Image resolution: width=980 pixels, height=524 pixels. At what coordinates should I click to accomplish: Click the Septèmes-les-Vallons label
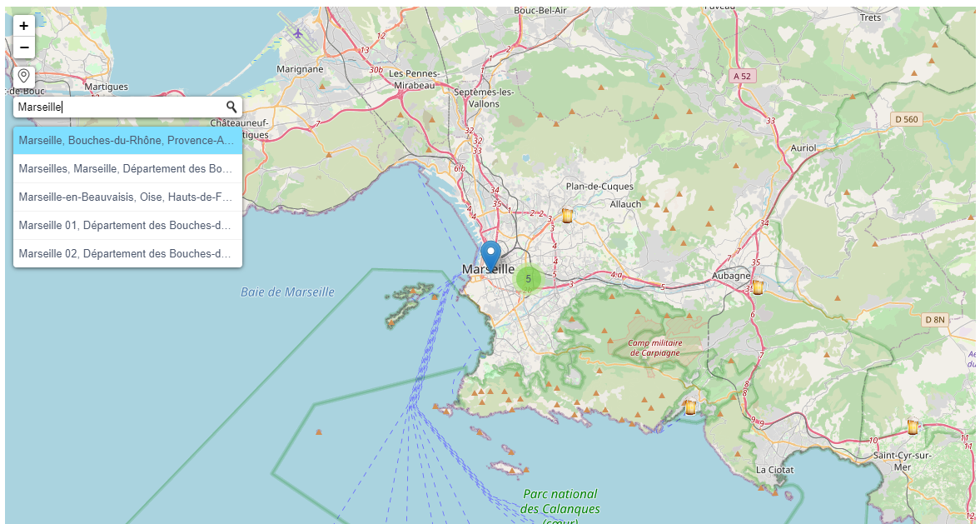tap(485, 98)
